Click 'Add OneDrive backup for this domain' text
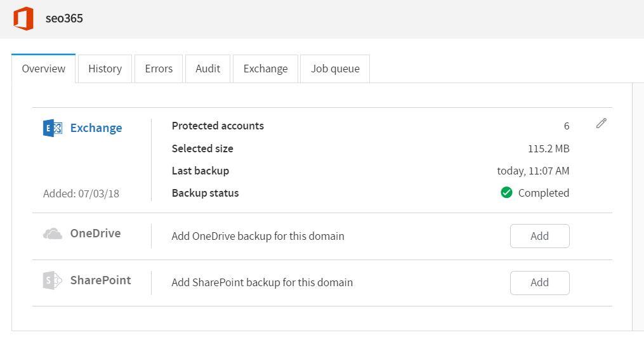This screenshot has height=342, width=644. pyautogui.click(x=258, y=236)
